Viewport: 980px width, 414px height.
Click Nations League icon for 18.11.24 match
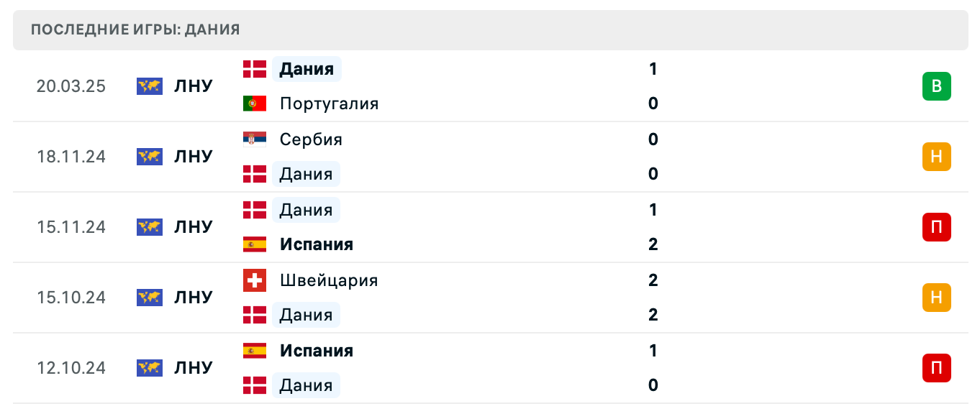pyautogui.click(x=150, y=157)
